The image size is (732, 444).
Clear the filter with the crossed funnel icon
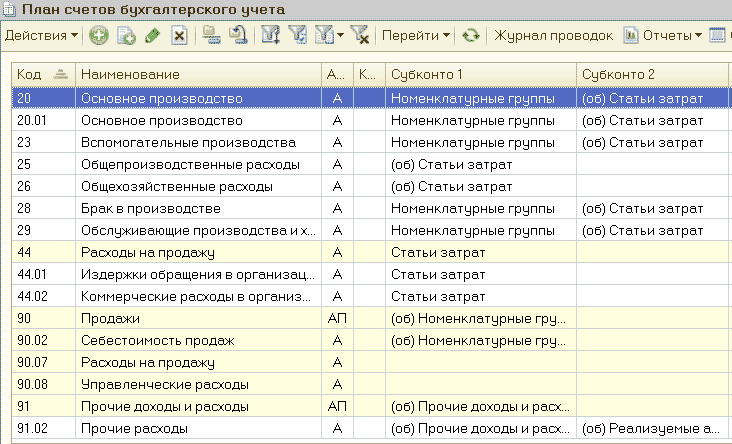[359, 35]
